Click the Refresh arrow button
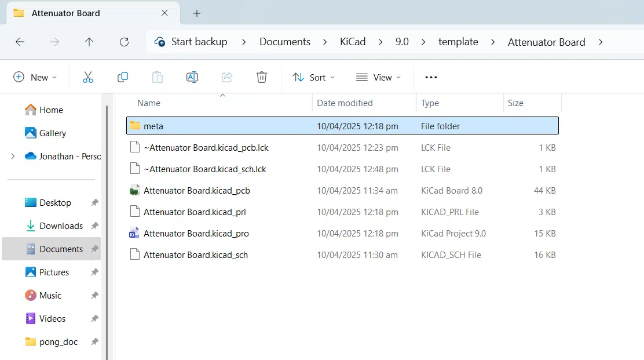 click(124, 42)
